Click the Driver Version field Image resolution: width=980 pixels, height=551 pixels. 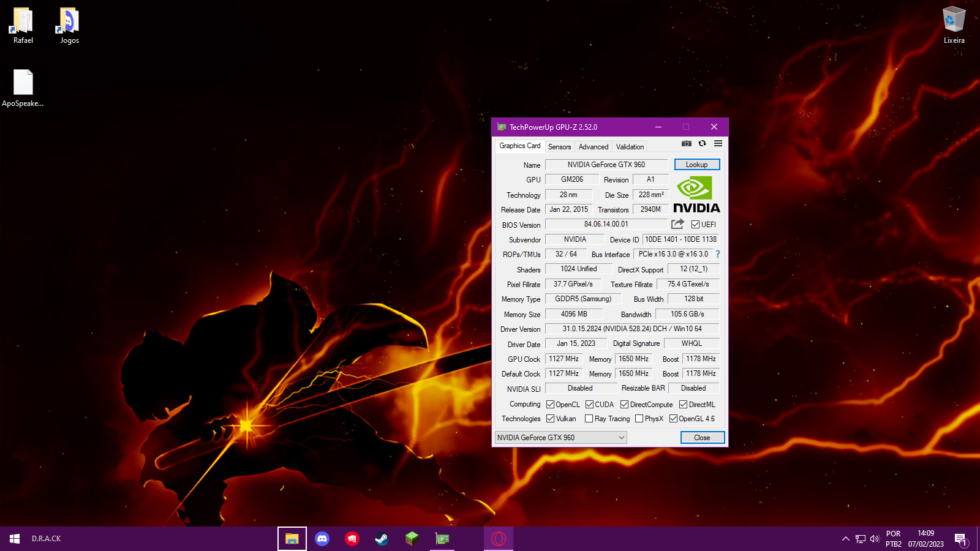(632, 329)
